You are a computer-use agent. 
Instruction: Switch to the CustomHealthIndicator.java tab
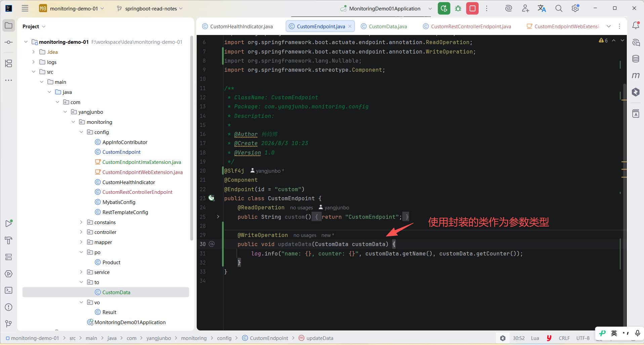click(238, 26)
